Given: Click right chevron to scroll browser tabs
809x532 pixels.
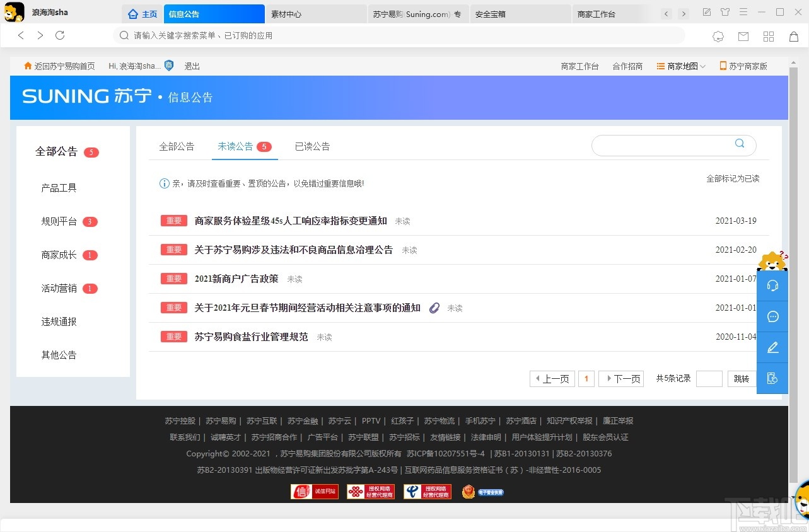Looking at the screenshot, I should (x=684, y=13).
